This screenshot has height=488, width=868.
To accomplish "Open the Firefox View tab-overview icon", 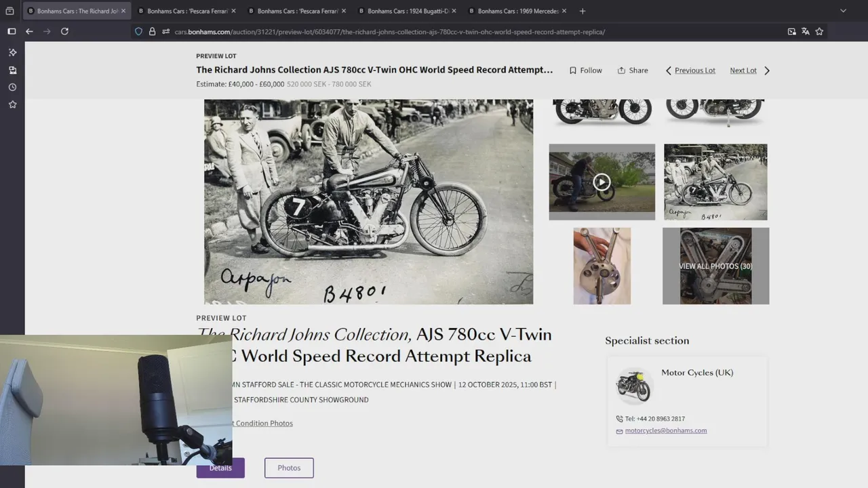I will 9,11.
